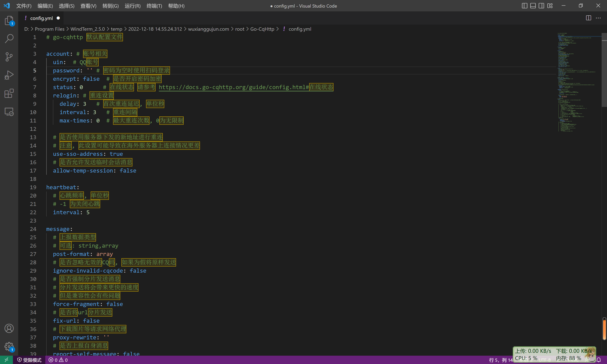The height and width of the screenshot is (364, 607).
Task: Toggle the bottom panel visibility
Action: (x=533, y=5)
